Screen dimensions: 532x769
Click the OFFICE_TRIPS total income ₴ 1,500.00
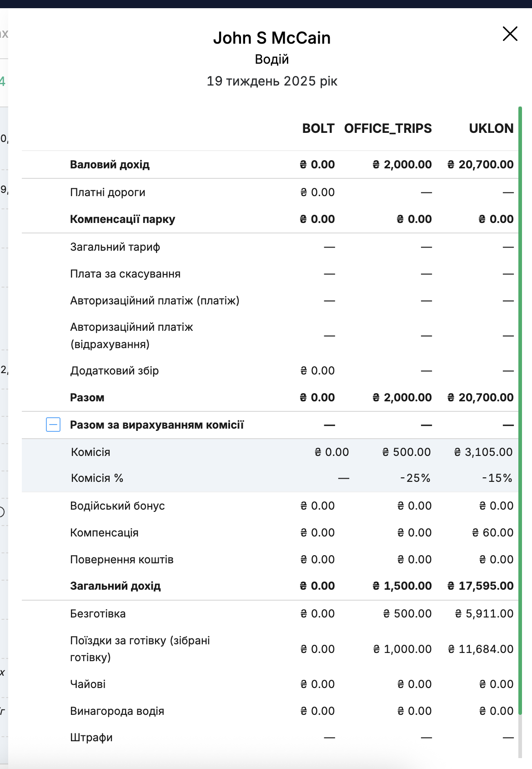coord(402,586)
